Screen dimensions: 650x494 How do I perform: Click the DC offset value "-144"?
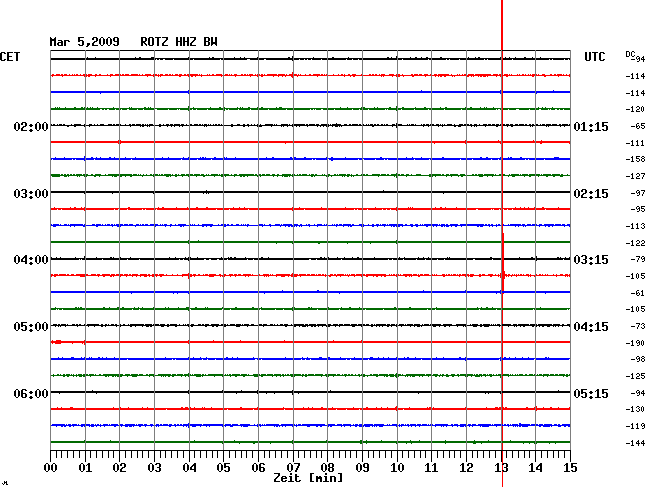tap(635, 443)
